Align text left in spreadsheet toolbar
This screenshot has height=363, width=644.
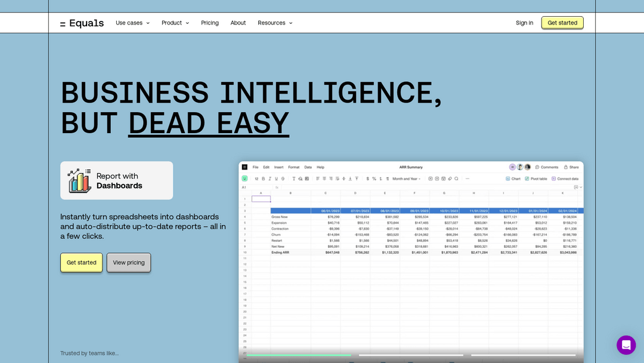(x=317, y=179)
